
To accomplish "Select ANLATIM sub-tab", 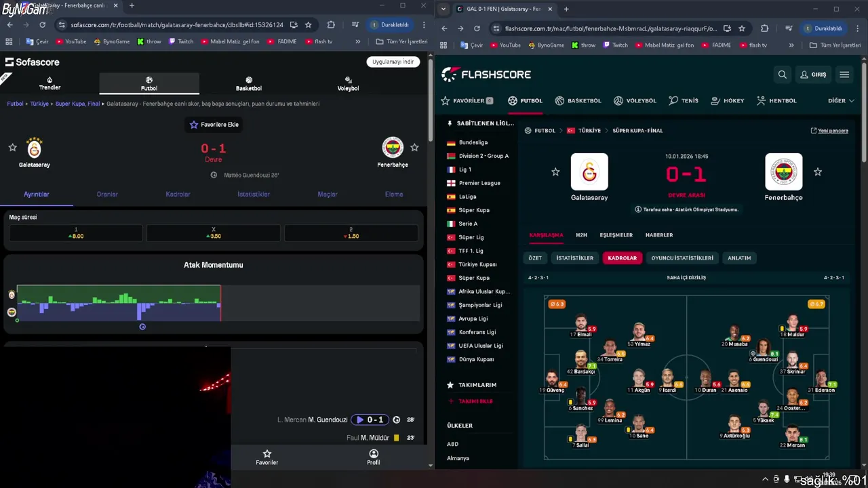I will pyautogui.click(x=739, y=258).
